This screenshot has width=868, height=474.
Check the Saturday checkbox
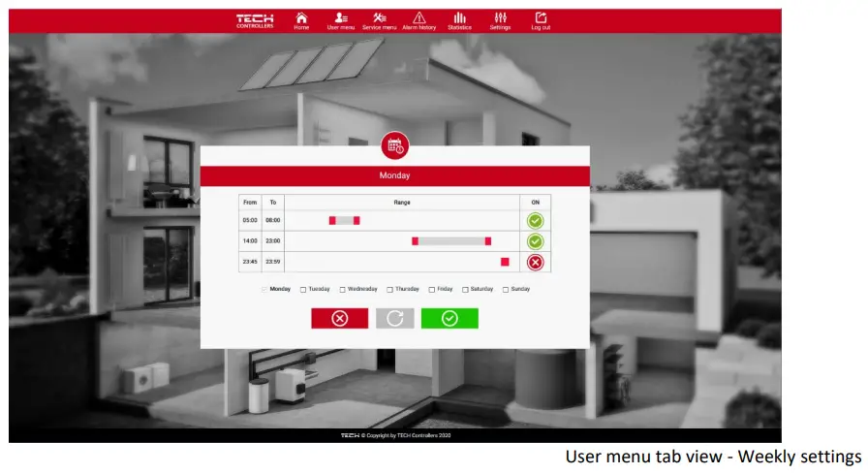465,290
